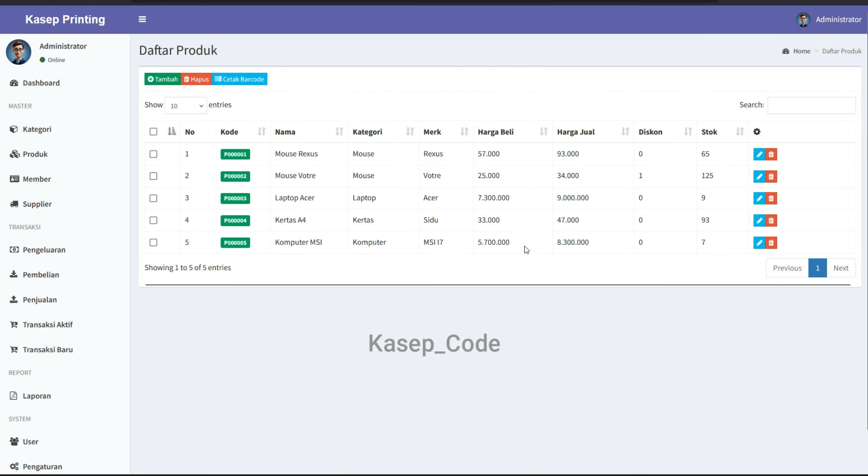
Task: Edit the Mouse Votre product row
Action: [x=759, y=176]
